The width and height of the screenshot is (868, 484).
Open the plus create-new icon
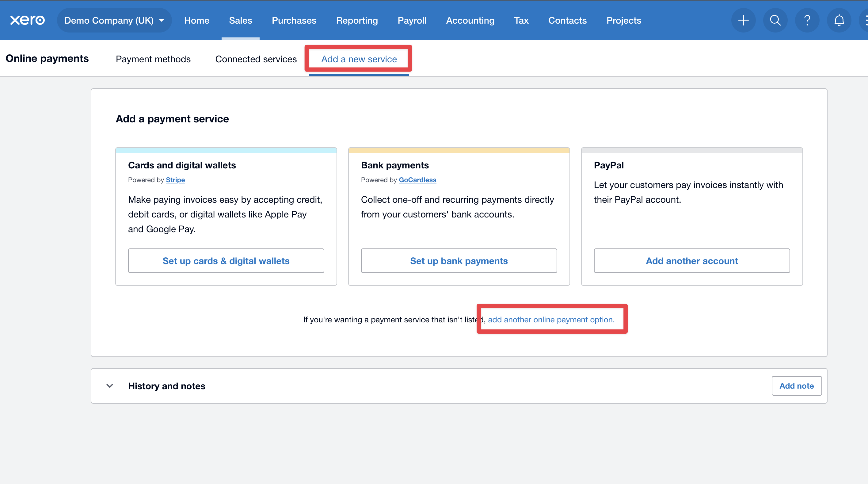743,20
